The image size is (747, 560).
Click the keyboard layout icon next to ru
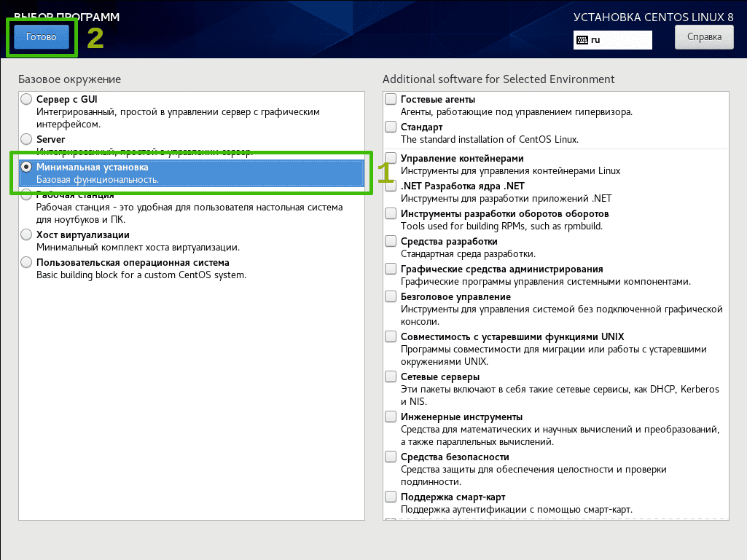[x=582, y=40]
